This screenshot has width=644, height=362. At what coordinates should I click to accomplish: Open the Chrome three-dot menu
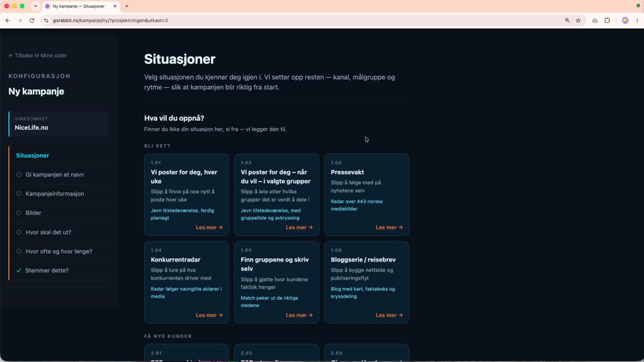point(637,21)
